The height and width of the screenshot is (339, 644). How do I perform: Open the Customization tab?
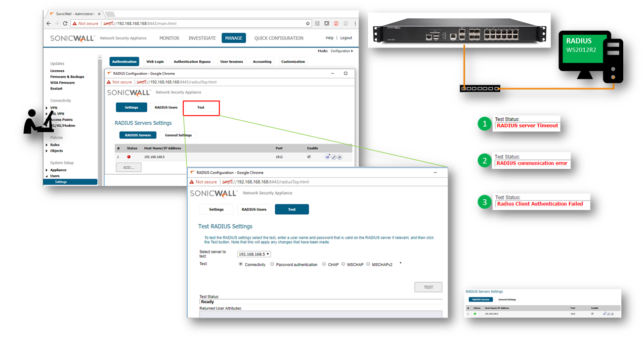click(293, 62)
